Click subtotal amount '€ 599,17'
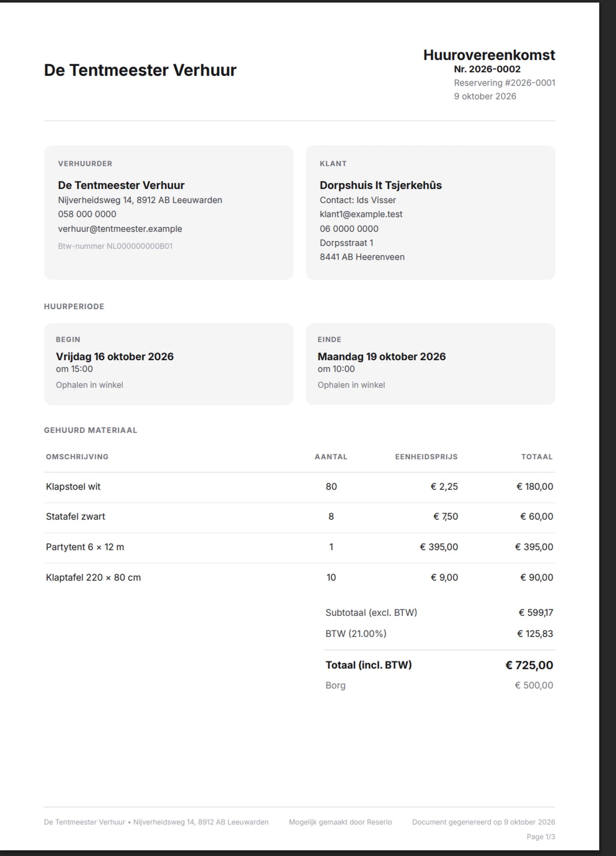 tap(536, 613)
